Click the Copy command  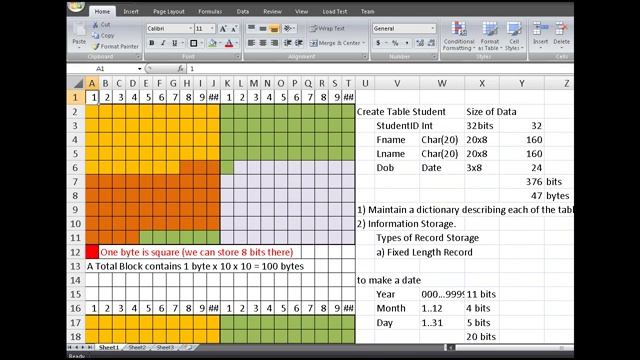pos(103,36)
